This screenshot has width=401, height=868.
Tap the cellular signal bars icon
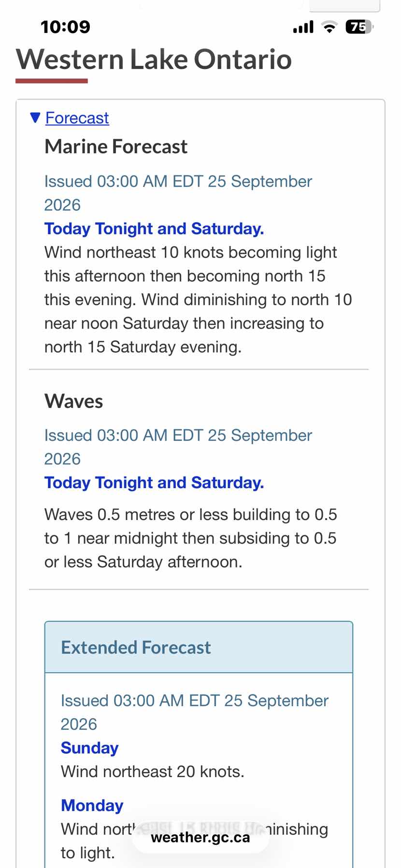point(303,27)
